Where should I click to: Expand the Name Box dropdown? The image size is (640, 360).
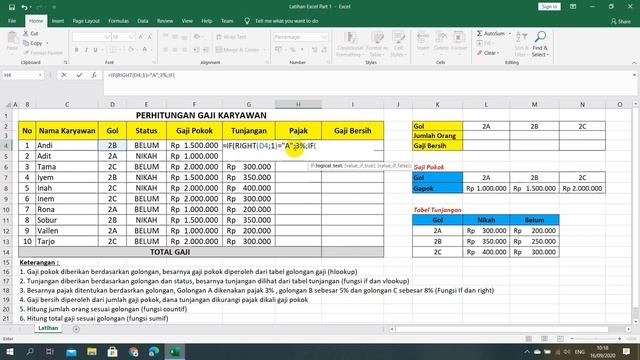coord(40,75)
